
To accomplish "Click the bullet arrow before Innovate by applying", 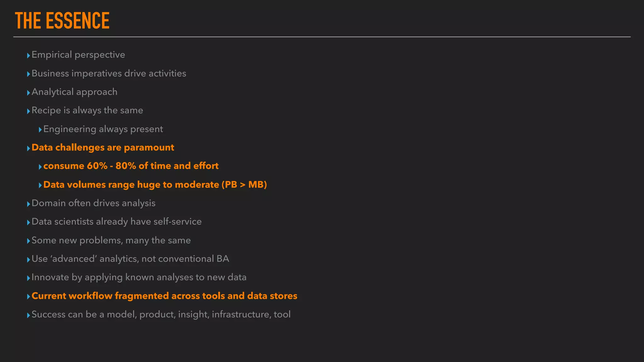I will pos(29,278).
